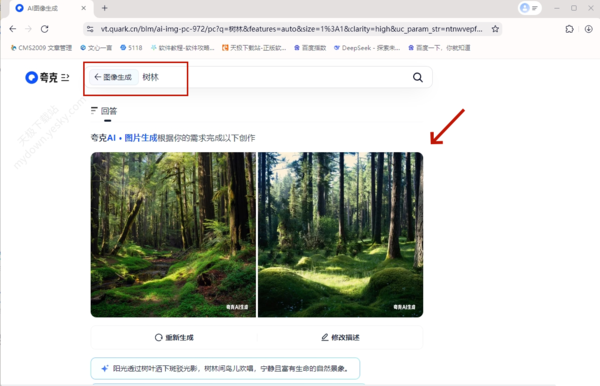
Task: Reload the page with refresh icon
Action: (45, 29)
